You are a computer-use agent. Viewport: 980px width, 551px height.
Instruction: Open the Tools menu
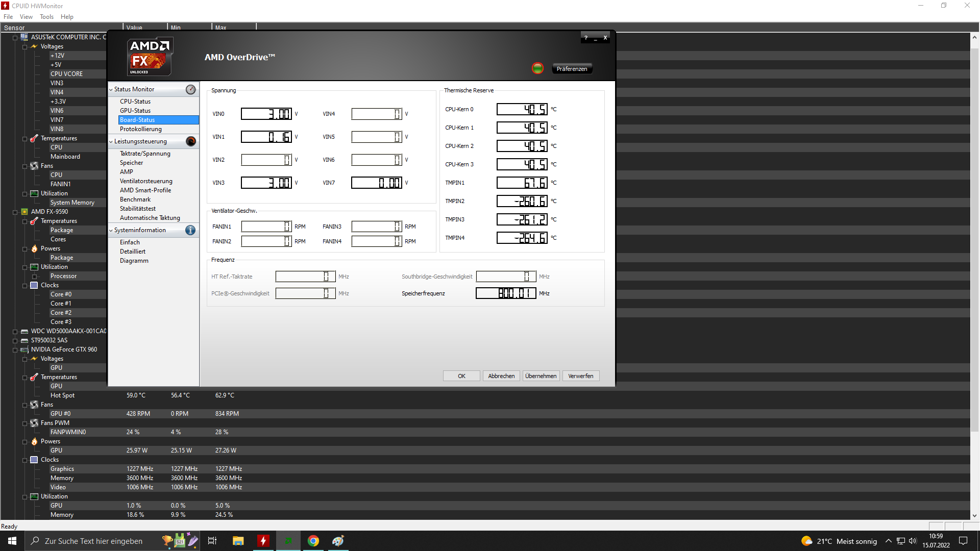click(46, 17)
